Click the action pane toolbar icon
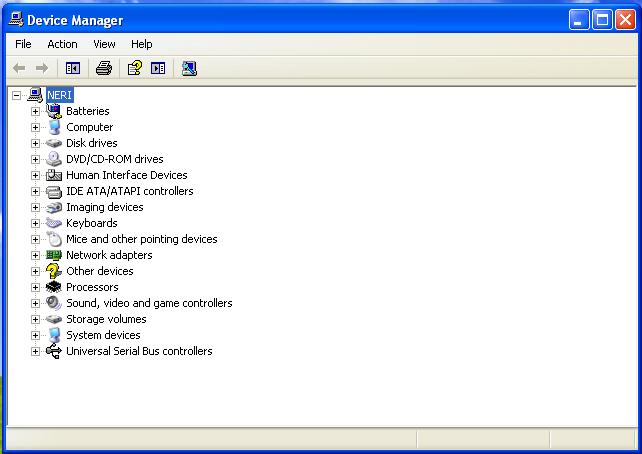642x454 pixels. pos(158,68)
